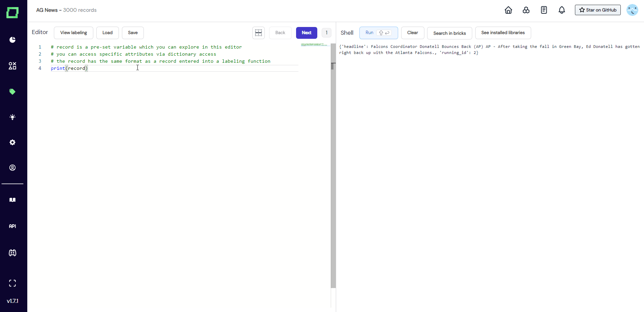Click the Shell heading label
The image size is (644, 312).
click(x=347, y=33)
